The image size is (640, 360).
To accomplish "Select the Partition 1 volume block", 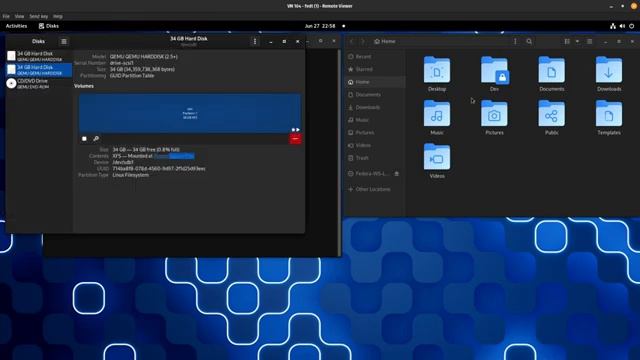I will coord(190,113).
